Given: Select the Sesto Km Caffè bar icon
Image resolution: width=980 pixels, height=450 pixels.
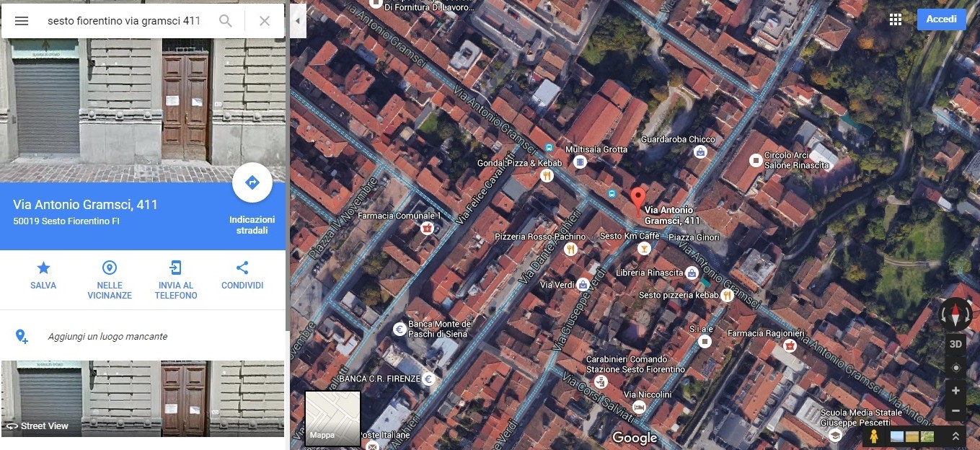Looking at the screenshot, I should 644,249.
